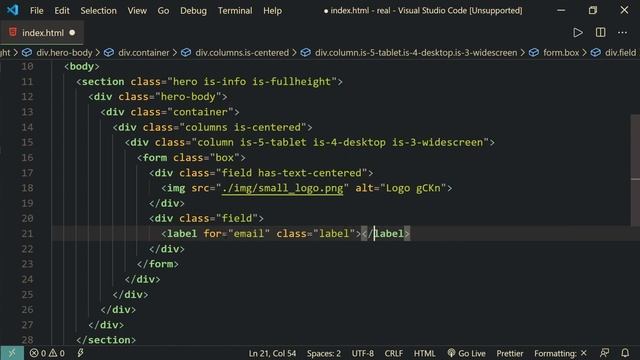This screenshot has height=360, width=640.
Task: Go to line via Ln 21, Col 54
Action: (x=272, y=353)
